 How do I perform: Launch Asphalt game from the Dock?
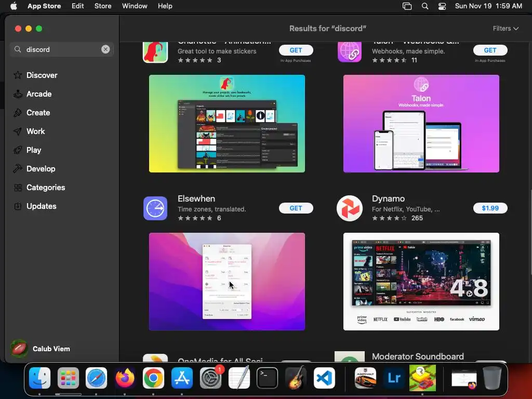[365, 378]
